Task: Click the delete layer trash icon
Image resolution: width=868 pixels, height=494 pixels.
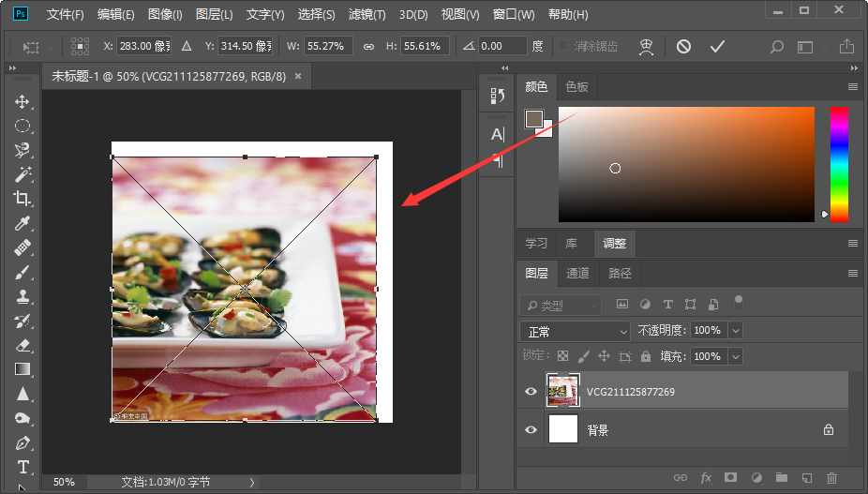Action: tap(831, 477)
